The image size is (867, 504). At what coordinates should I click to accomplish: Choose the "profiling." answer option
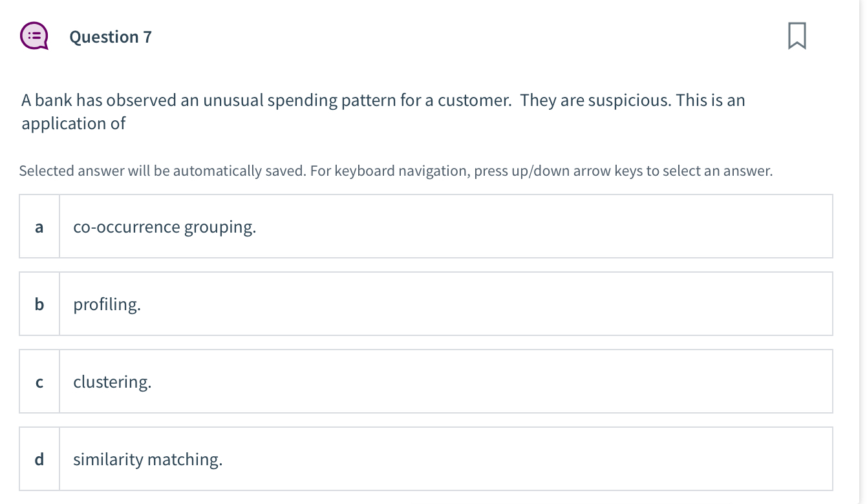[x=107, y=304]
